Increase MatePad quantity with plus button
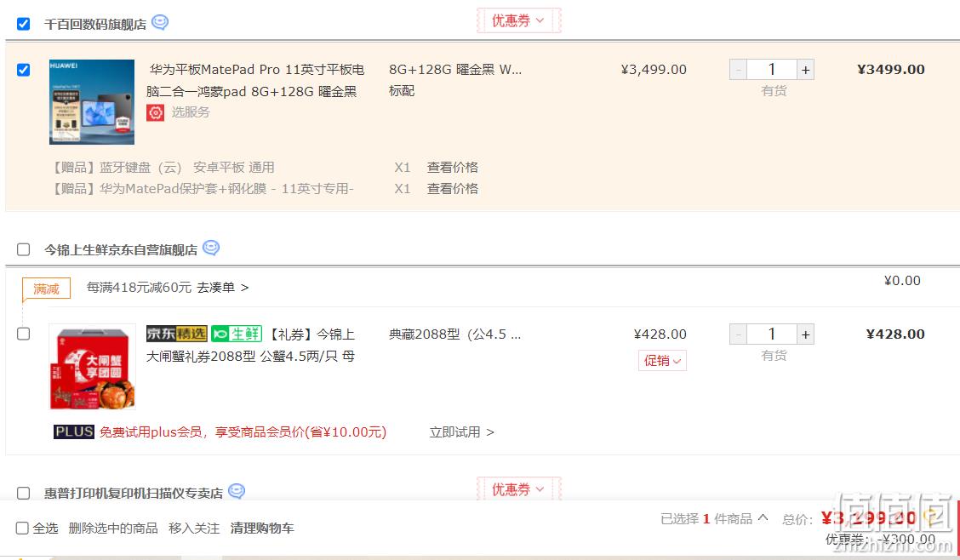This screenshot has height=560, width=960. (806, 70)
